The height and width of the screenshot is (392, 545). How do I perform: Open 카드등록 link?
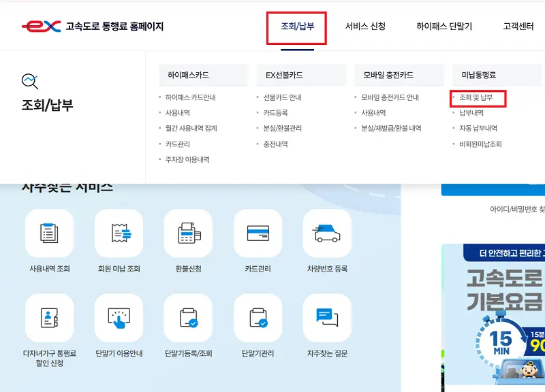pos(275,113)
